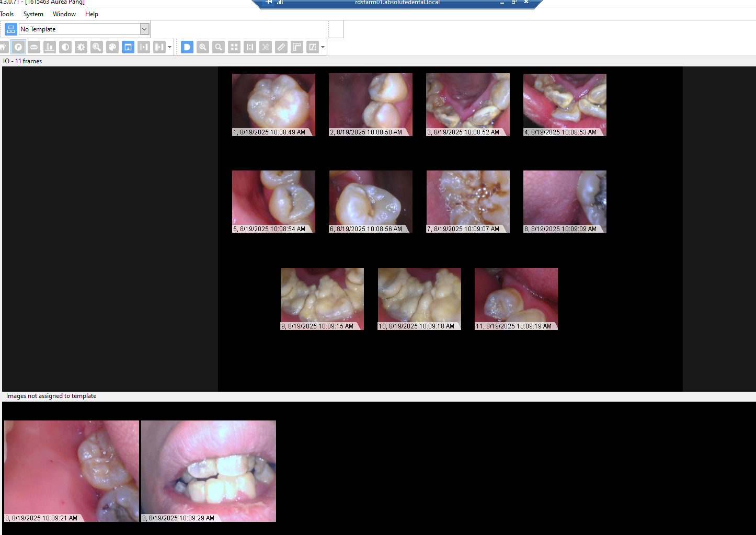Open the Window menu
The height and width of the screenshot is (535, 756).
[64, 14]
